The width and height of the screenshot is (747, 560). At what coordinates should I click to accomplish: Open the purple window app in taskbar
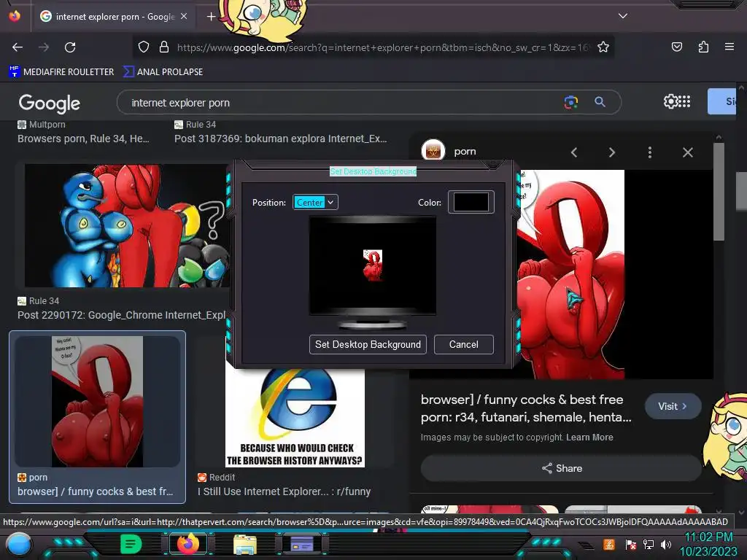tap(302, 544)
